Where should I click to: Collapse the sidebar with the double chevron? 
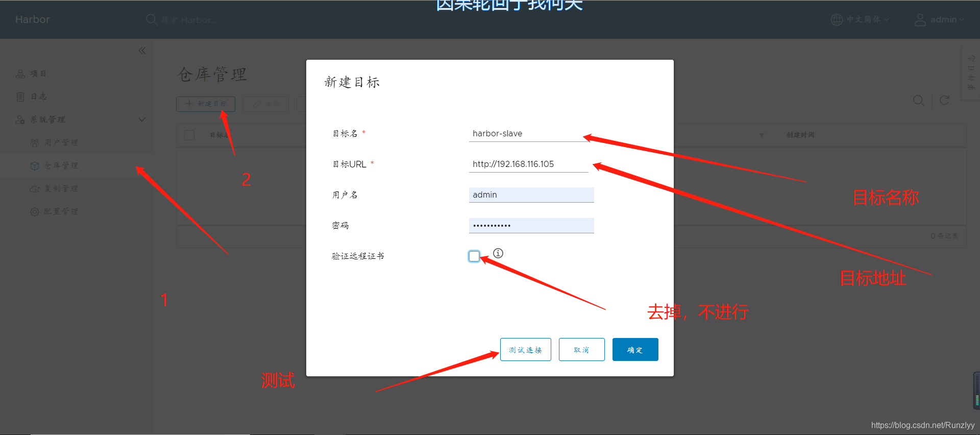coord(142,51)
